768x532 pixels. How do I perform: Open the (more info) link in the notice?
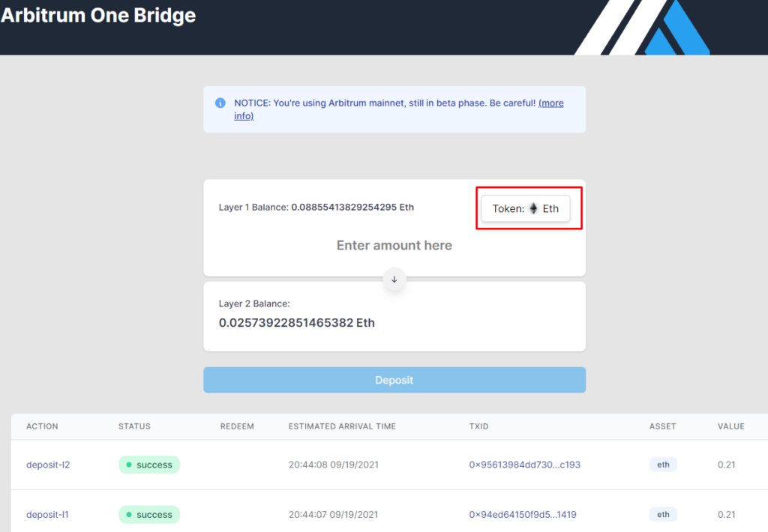(552, 103)
